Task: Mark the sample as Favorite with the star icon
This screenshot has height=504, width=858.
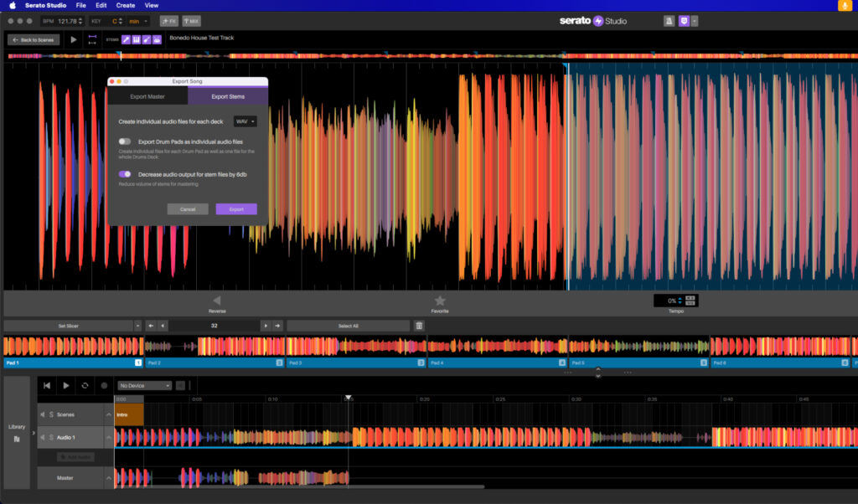Action: click(x=440, y=300)
